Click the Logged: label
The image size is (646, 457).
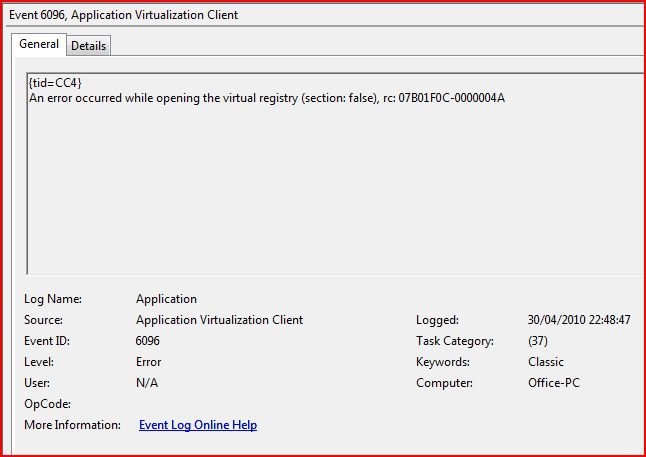[437, 320]
